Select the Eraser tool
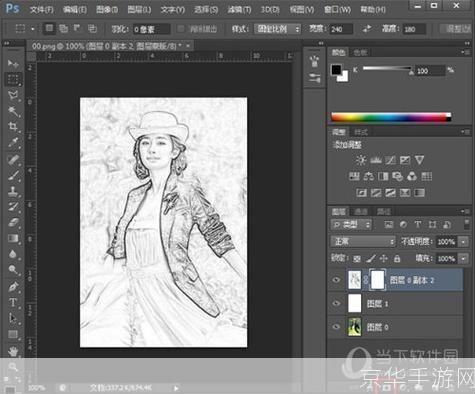 [x=13, y=223]
